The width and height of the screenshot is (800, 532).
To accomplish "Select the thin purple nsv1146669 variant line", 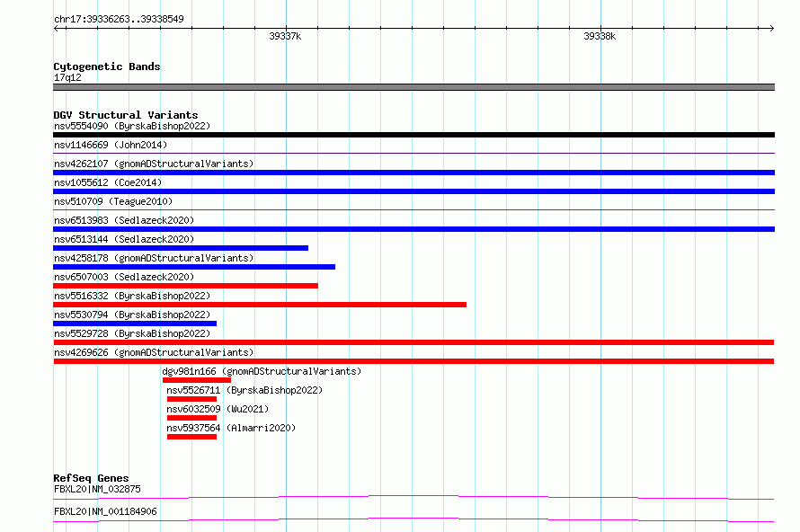I will (x=413, y=153).
